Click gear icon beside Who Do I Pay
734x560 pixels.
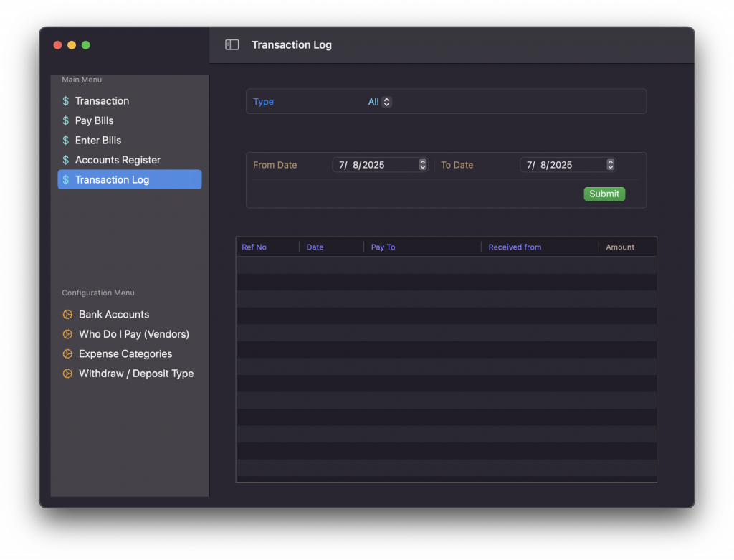67,334
